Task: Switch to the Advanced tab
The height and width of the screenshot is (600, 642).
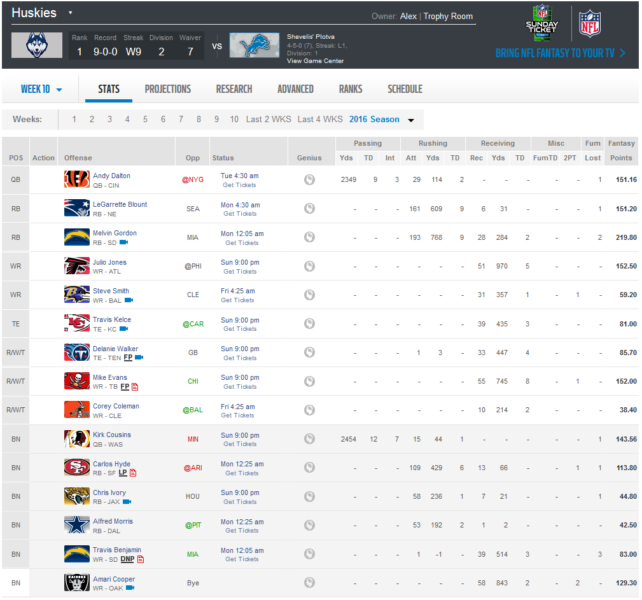Action: 295,89
